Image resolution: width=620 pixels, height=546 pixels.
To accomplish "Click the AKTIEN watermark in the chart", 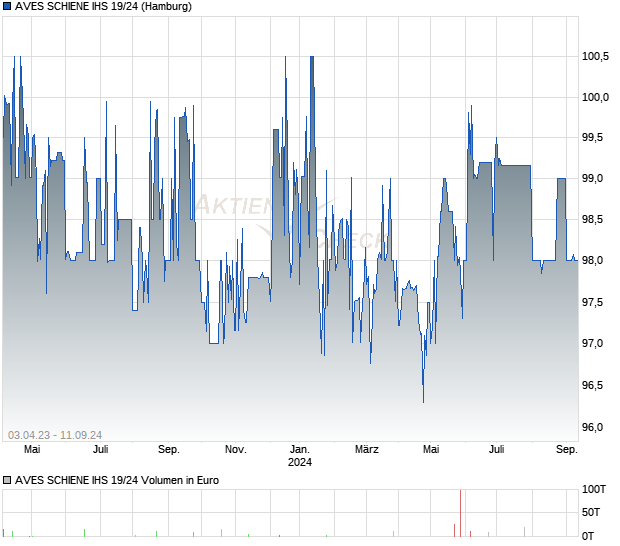I will (232, 206).
